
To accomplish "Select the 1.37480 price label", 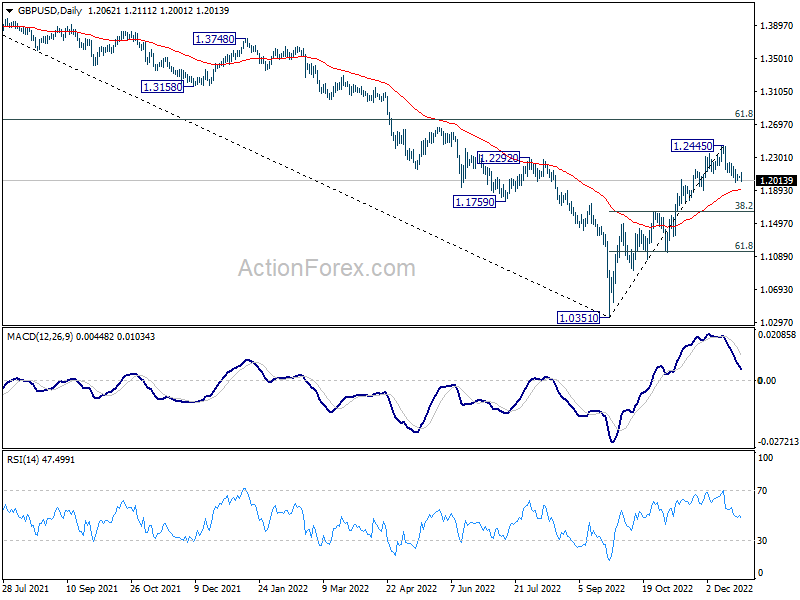I will [214, 39].
